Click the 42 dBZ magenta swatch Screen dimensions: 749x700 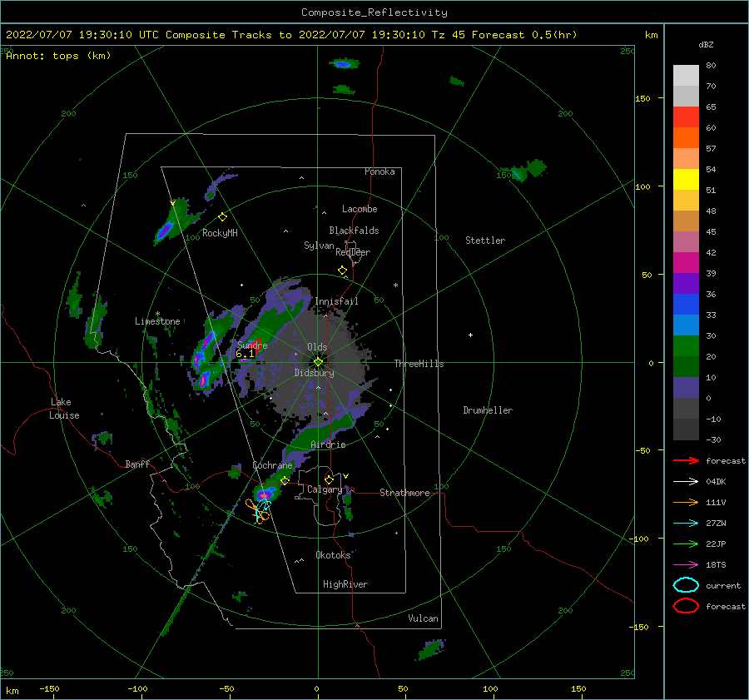pos(686,262)
